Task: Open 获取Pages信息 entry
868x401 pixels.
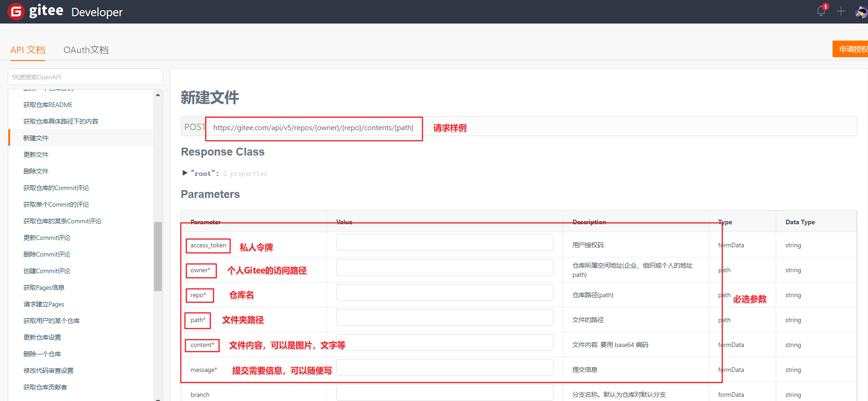Action: [44, 287]
